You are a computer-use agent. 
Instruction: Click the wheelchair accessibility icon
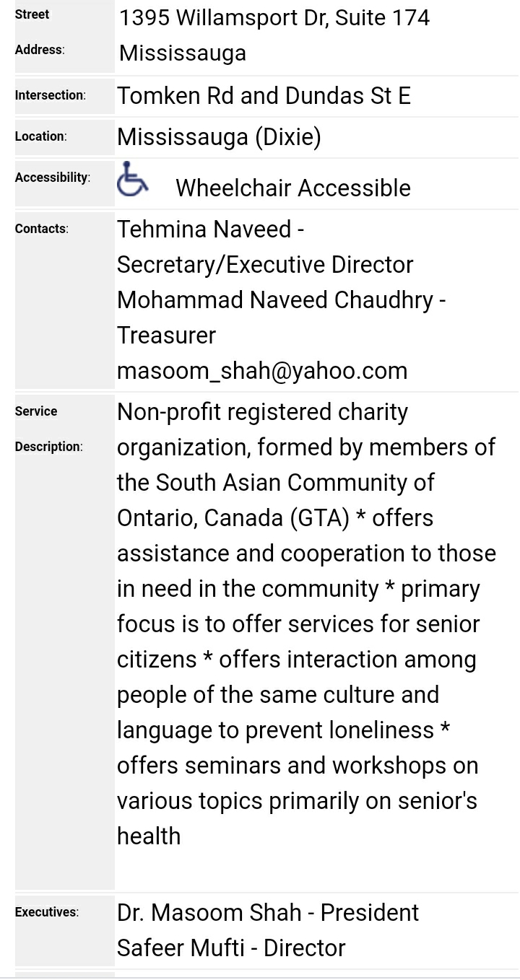pyautogui.click(x=133, y=179)
